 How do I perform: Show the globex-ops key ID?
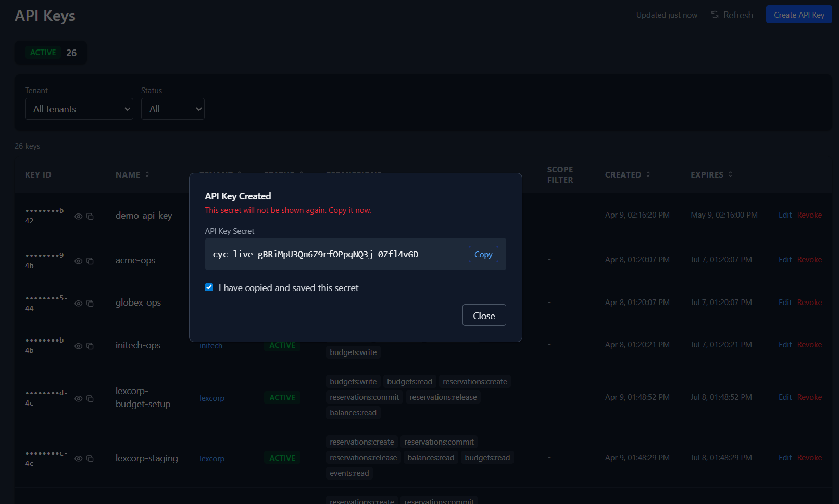click(x=78, y=303)
